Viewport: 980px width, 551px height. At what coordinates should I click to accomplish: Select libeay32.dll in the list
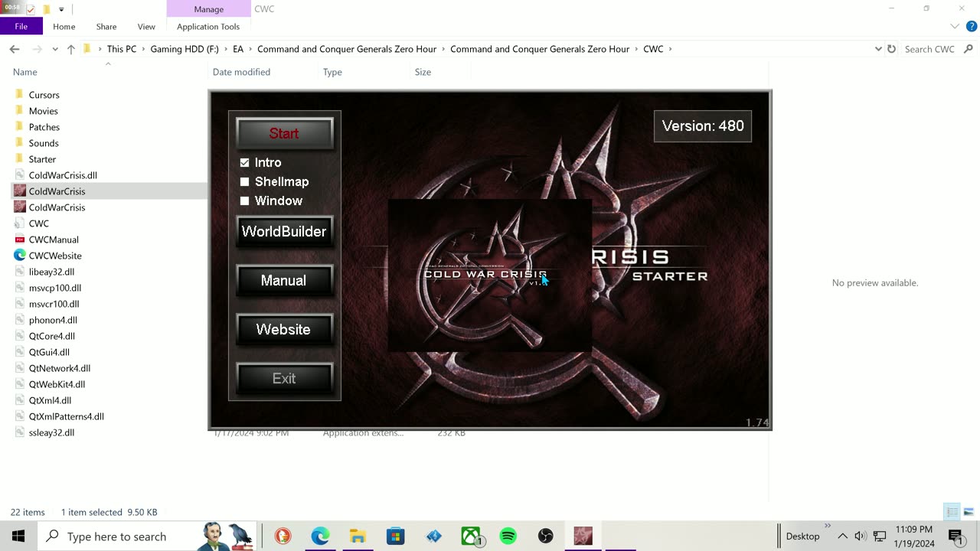click(x=51, y=272)
